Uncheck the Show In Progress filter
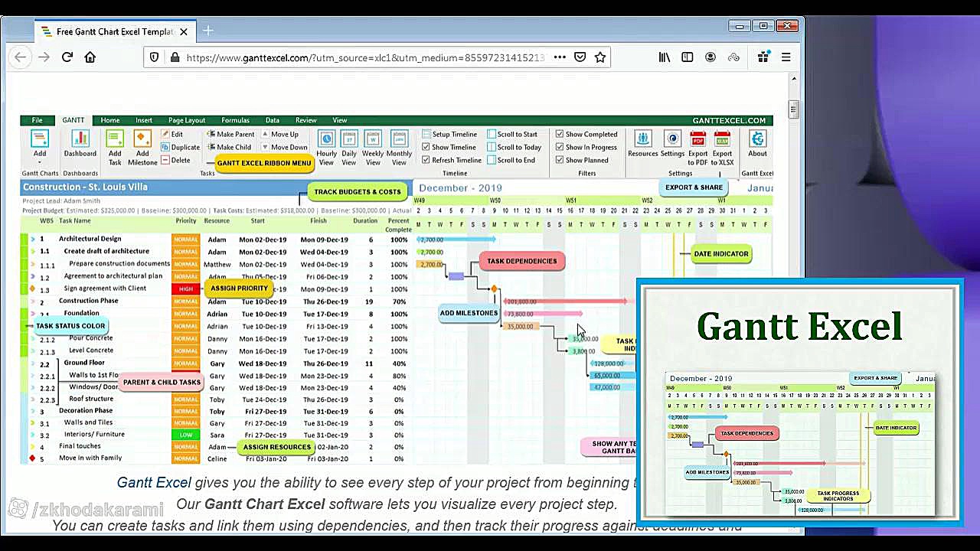980x551 pixels. point(560,147)
